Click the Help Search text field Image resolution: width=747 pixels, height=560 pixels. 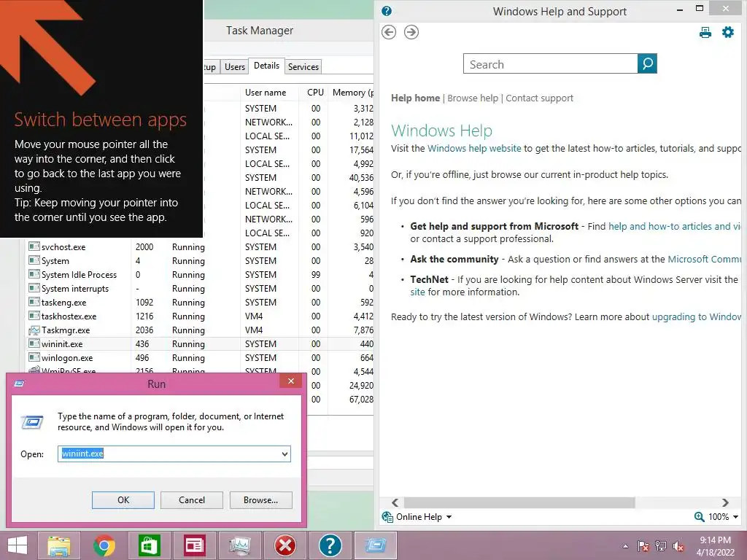pyautogui.click(x=550, y=64)
